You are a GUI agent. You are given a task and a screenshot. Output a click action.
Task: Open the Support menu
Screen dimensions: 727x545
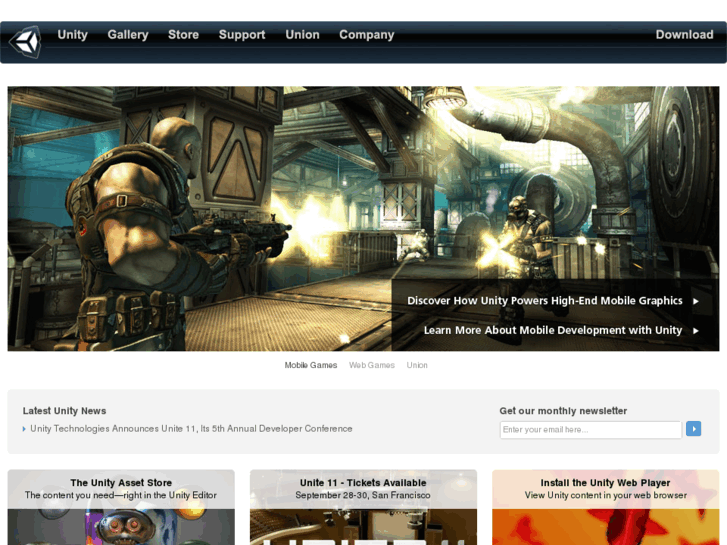tap(242, 35)
